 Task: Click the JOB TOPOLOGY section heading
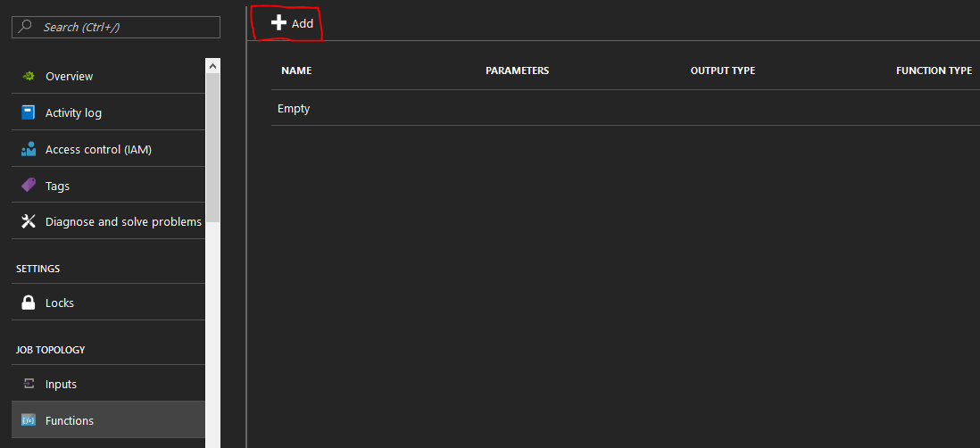[x=51, y=350]
